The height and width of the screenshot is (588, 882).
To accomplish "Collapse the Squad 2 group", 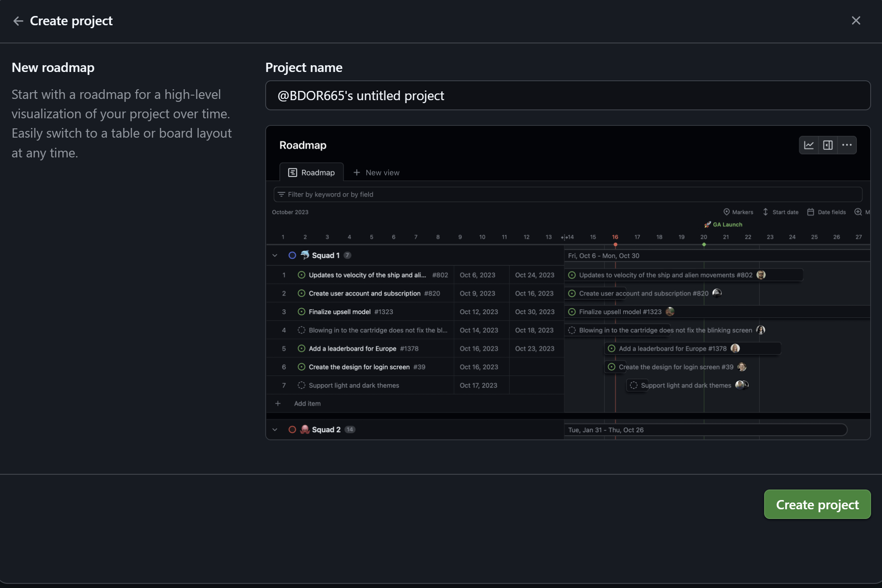I will 275,430.
